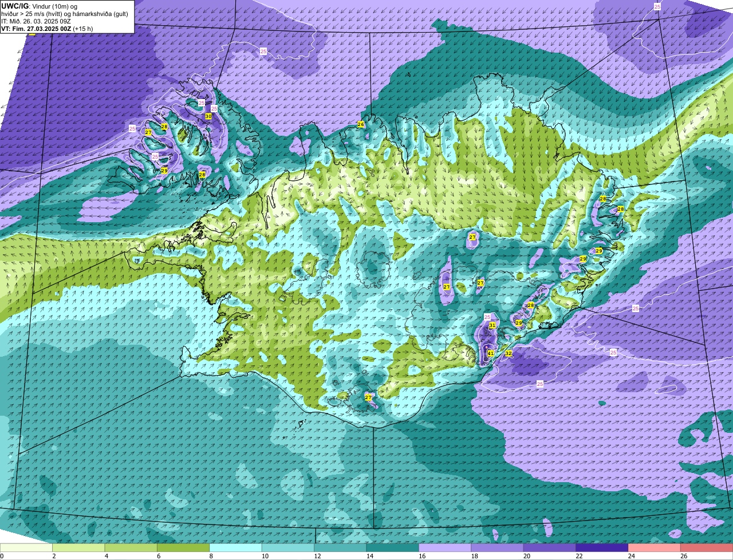The image size is (733, 560).
Task: Click the yellow gust marker showing 30
Action: point(208,116)
